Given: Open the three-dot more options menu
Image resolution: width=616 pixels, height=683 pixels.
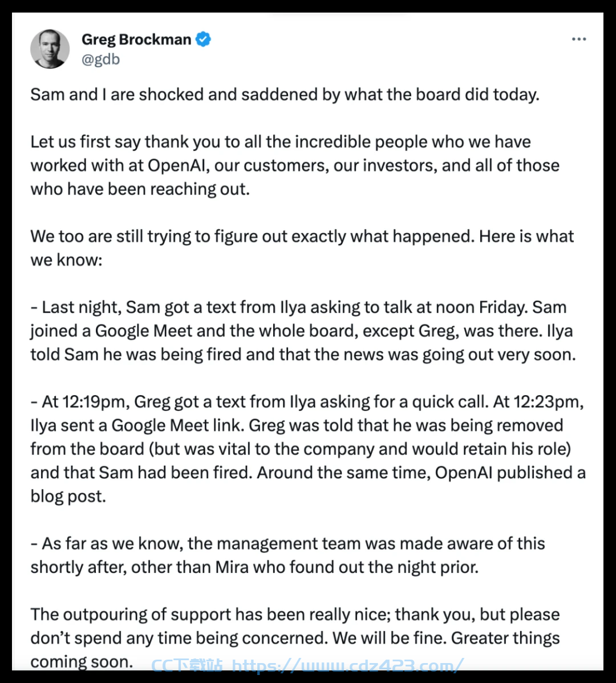Looking at the screenshot, I should [x=578, y=39].
